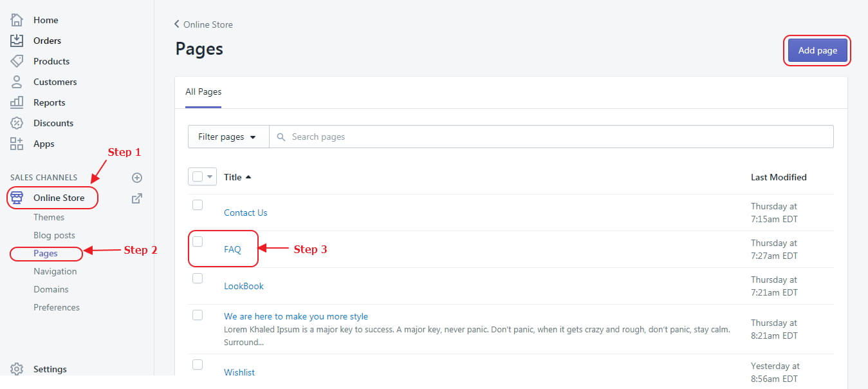Viewport: 868px width, 389px height.
Task: Switch to the All Pages tab
Action: 203,92
